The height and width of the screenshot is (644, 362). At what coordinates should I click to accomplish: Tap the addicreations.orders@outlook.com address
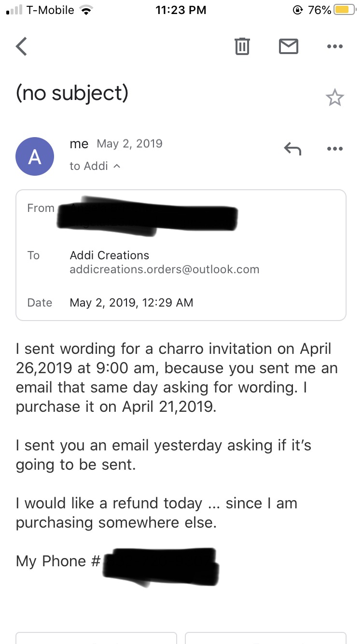click(165, 269)
